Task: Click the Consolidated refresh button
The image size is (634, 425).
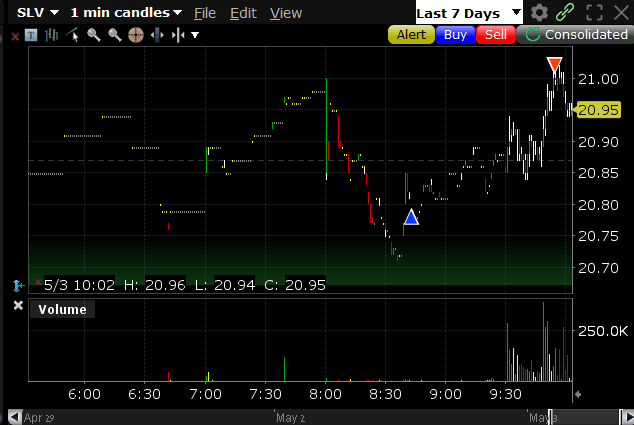Action: click(x=576, y=35)
